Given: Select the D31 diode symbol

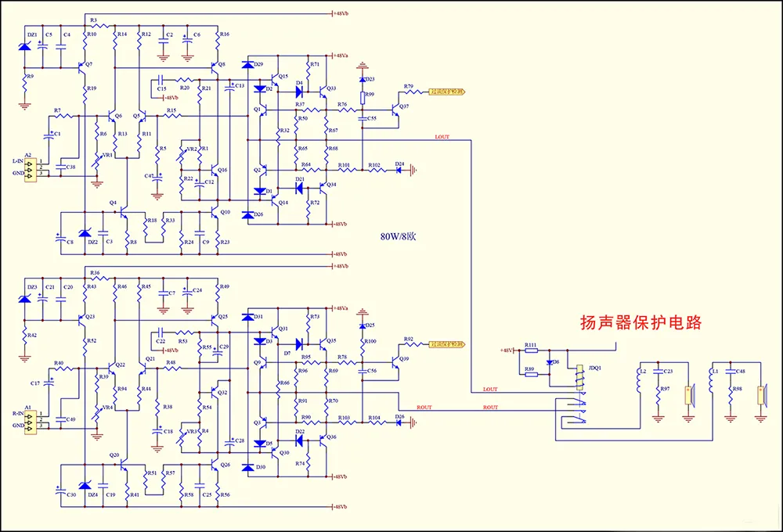Looking at the screenshot, I should [x=247, y=317].
